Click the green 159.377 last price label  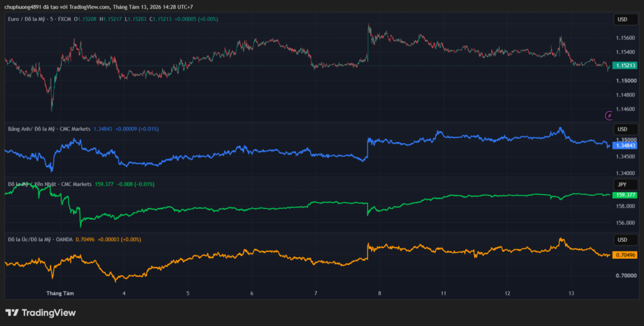[625, 195]
